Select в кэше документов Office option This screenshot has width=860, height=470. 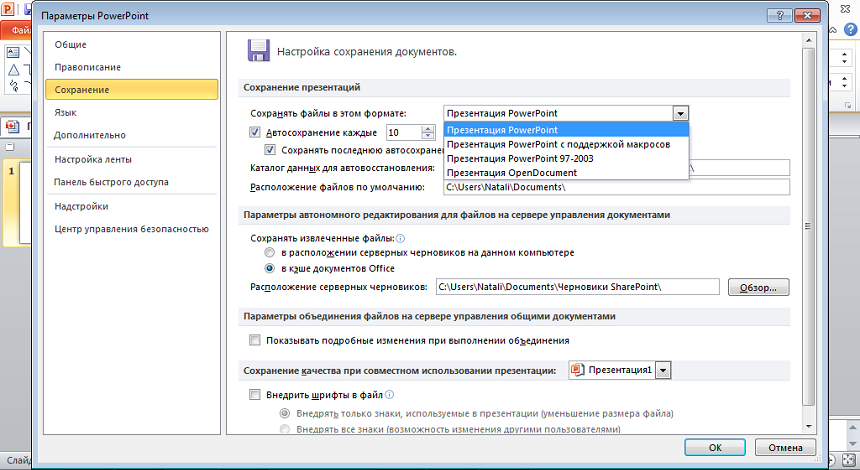pyautogui.click(x=269, y=269)
